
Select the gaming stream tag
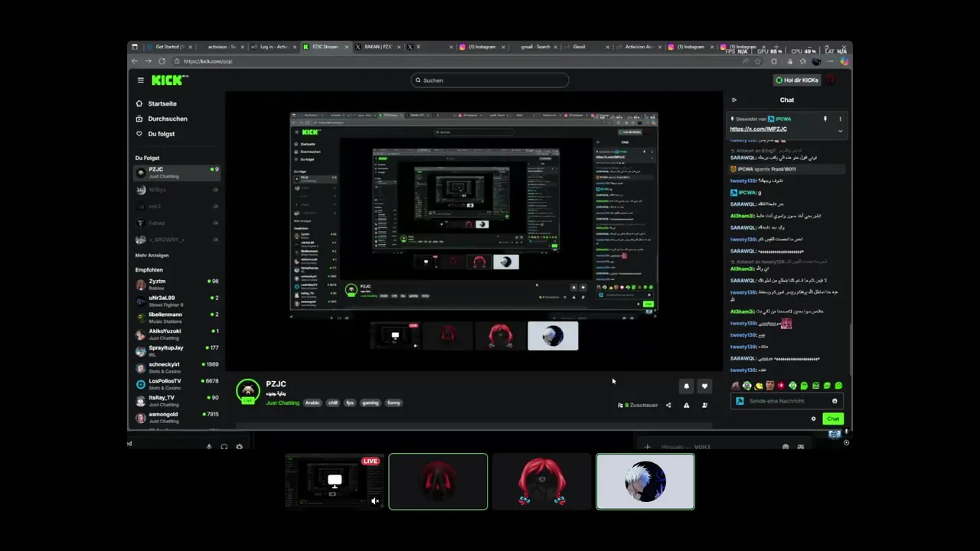(x=371, y=403)
